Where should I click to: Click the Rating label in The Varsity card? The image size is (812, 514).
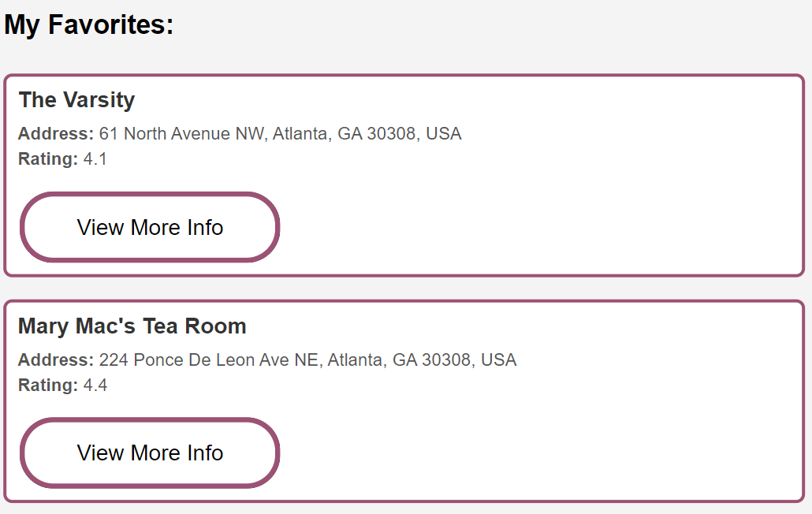47,159
